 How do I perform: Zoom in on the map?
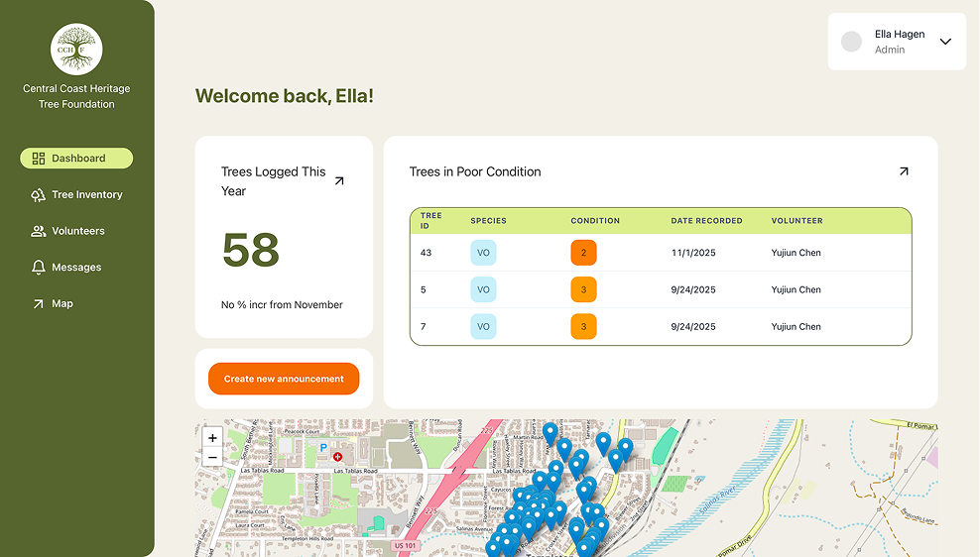(212, 438)
